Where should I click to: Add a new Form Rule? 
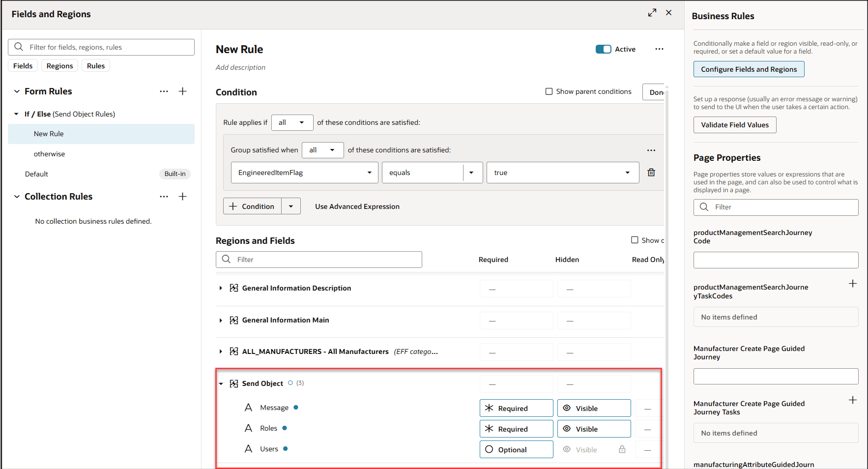pyautogui.click(x=182, y=91)
